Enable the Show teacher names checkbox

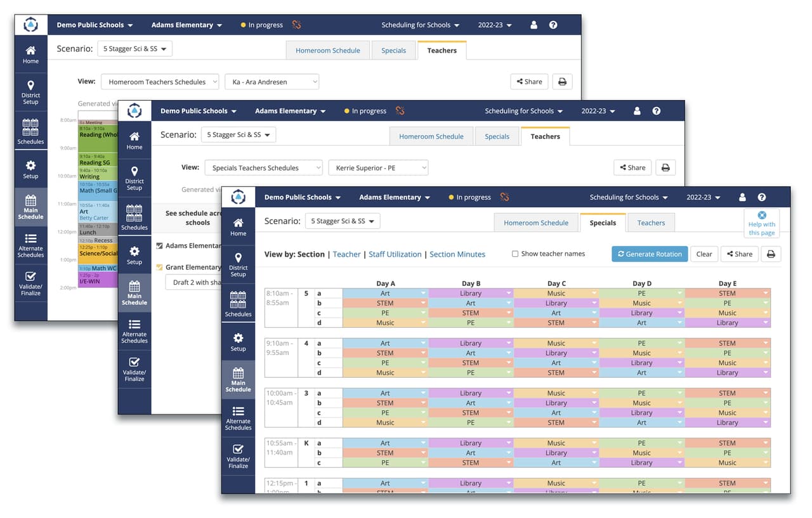(x=515, y=254)
